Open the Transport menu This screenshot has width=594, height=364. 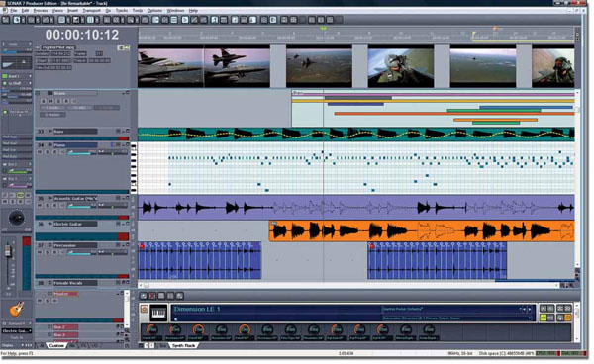click(x=92, y=11)
